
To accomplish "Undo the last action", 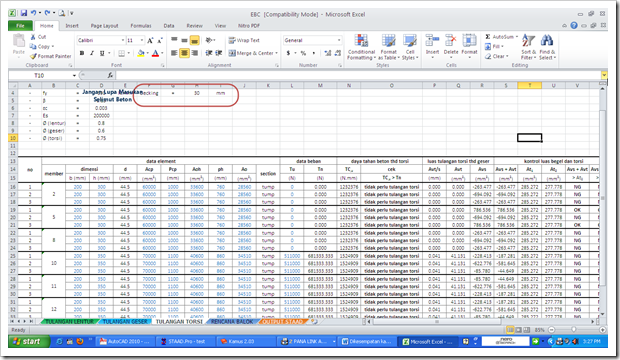I will click(x=34, y=13).
